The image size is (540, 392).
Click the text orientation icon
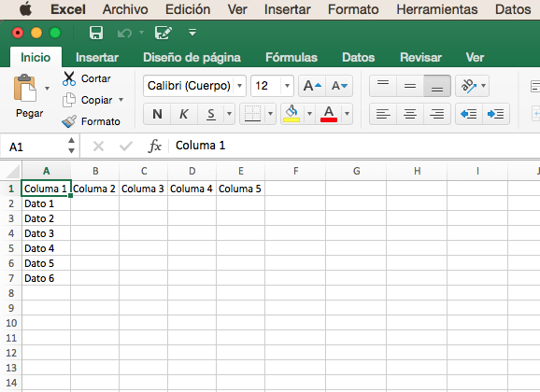coord(468,85)
